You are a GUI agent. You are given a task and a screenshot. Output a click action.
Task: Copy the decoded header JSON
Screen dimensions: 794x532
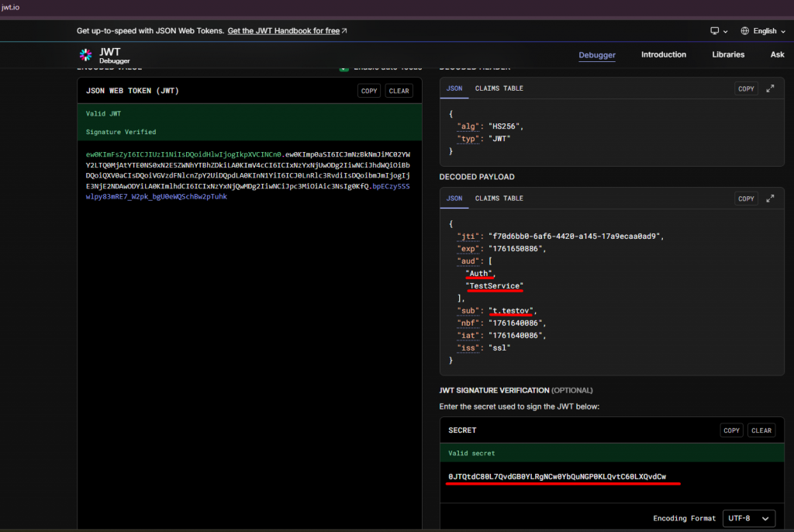click(x=746, y=88)
